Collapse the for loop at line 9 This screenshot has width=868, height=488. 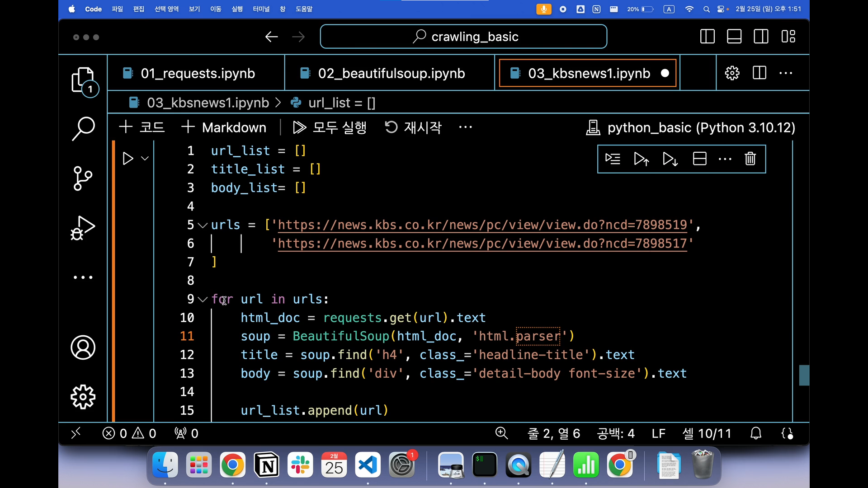203,299
